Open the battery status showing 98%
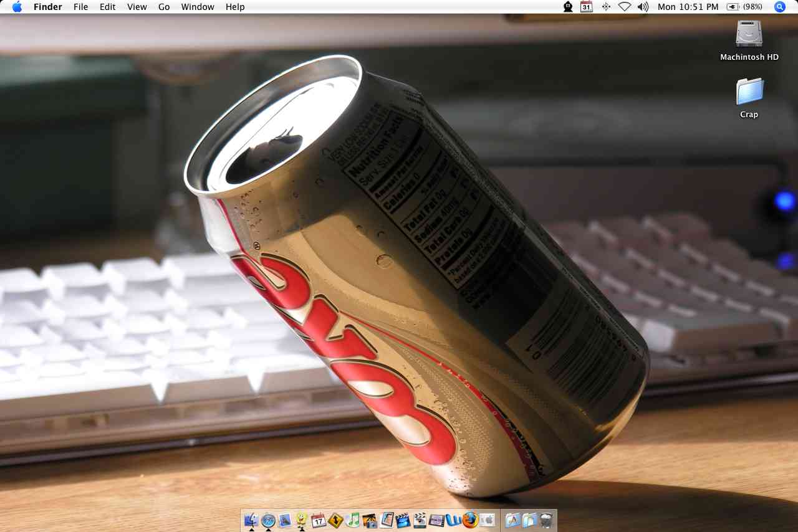The width and height of the screenshot is (798, 532). point(744,7)
